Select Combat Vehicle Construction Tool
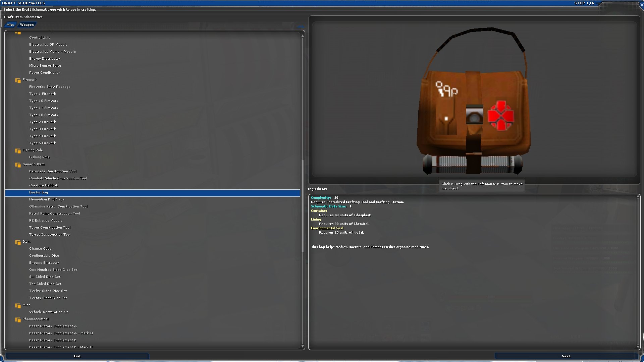 (x=58, y=178)
